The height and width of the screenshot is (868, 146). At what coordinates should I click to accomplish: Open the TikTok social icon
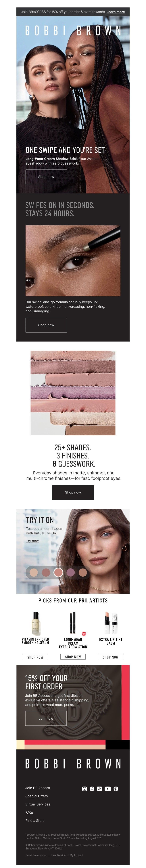99,789
